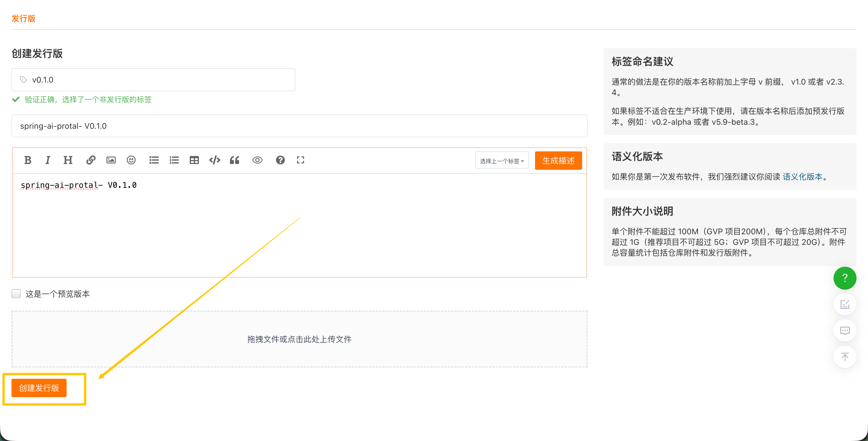Click the release title input field
Image resolution: width=868 pixels, height=441 pixels.
[299, 126]
